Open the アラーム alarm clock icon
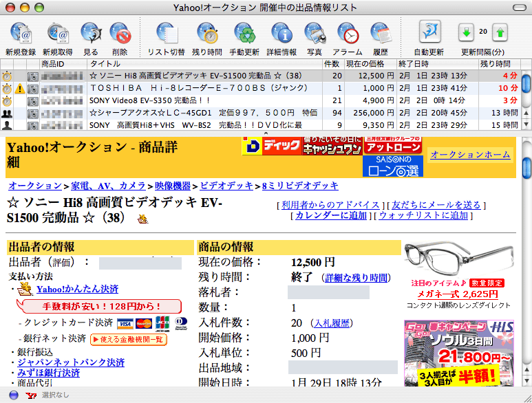The width and height of the screenshot is (532, 403). (348, 33)
